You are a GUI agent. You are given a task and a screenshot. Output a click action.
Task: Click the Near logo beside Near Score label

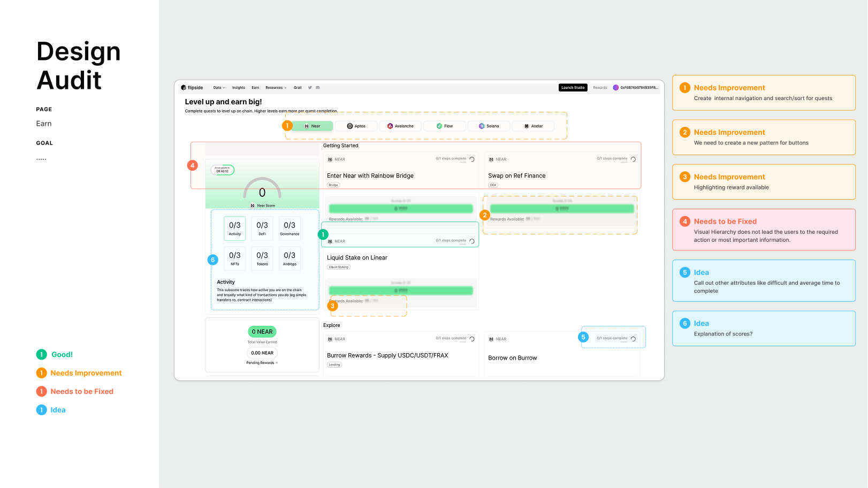(253, 205)
